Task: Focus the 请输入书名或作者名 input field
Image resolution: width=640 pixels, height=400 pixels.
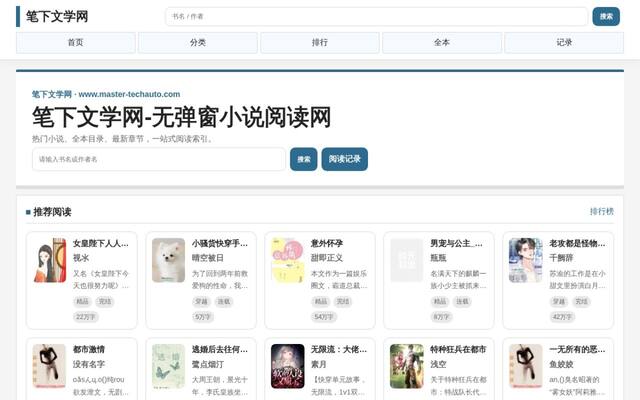Action: tap(159, 159)
